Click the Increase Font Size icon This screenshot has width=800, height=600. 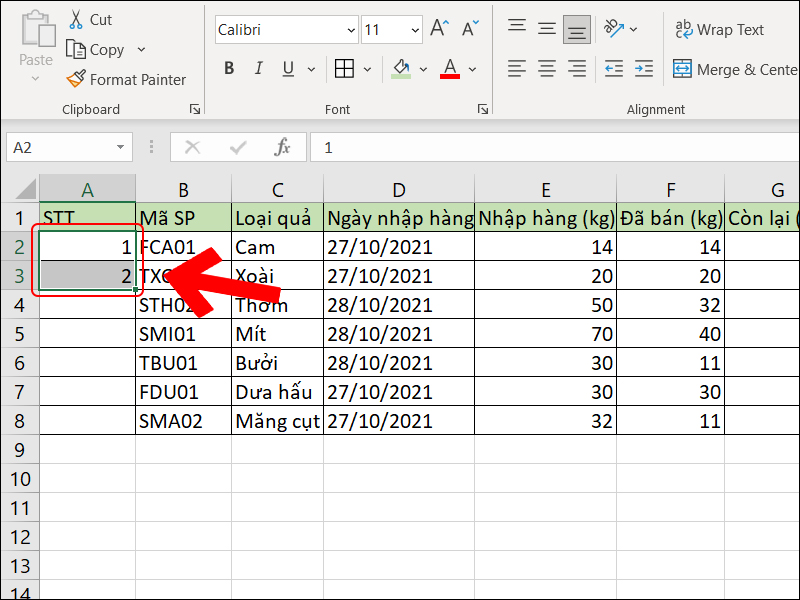438,29
